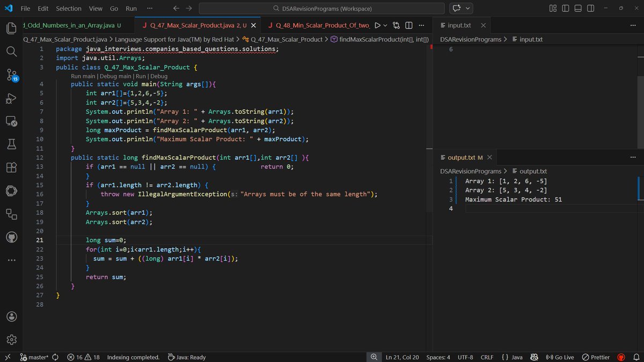The height and width of the screenshot is (362, 644).
Task: Open the zoom magnifier in status bar
Action: tap(374, 357)
